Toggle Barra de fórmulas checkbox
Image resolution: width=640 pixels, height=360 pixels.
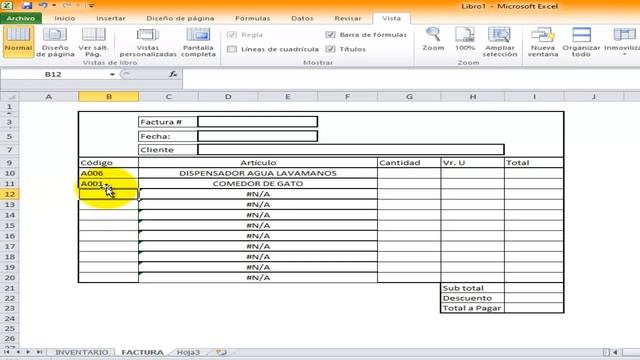330,35
